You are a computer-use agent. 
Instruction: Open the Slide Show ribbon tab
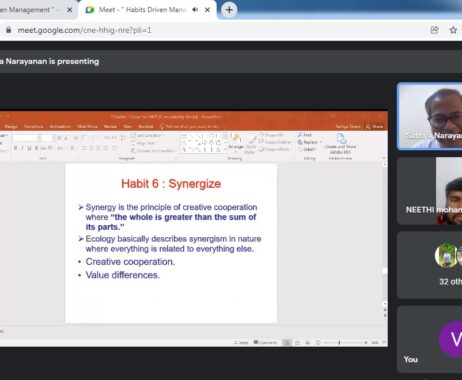tap(87, 126)
